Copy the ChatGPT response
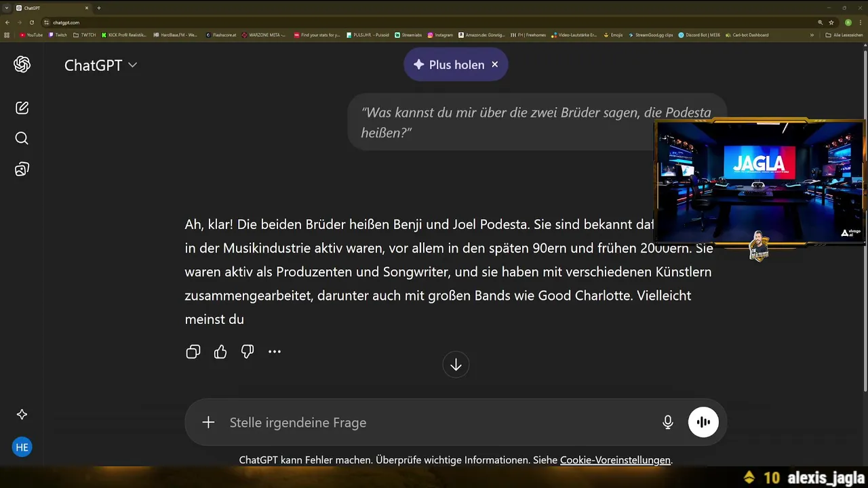This screenshot has width=868, height=488. [x=193, y=352]
